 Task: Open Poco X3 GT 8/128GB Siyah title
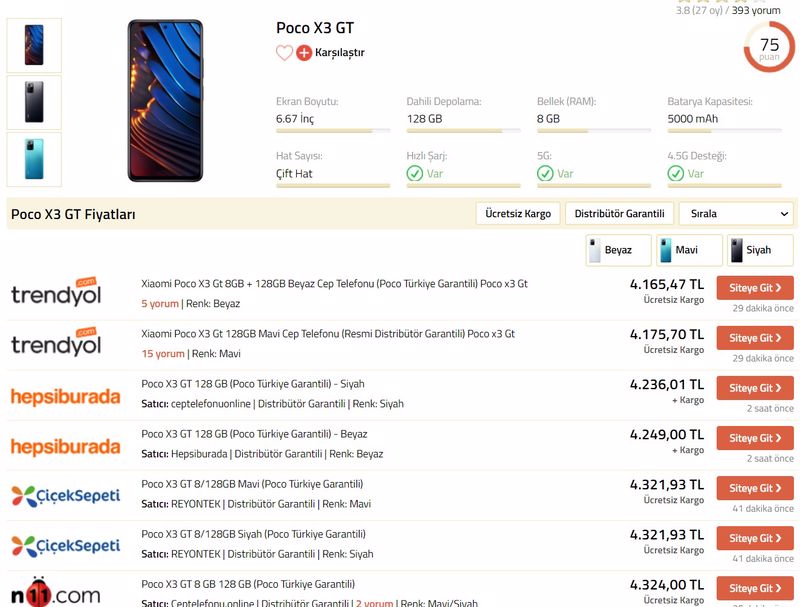point(254,534)
